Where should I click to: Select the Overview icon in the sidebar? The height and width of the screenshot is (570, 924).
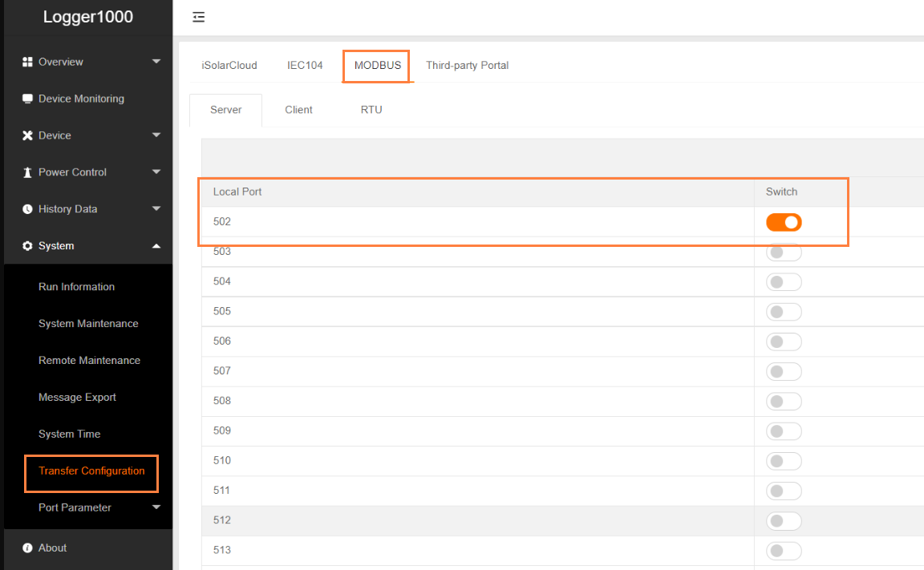(28, 61)
